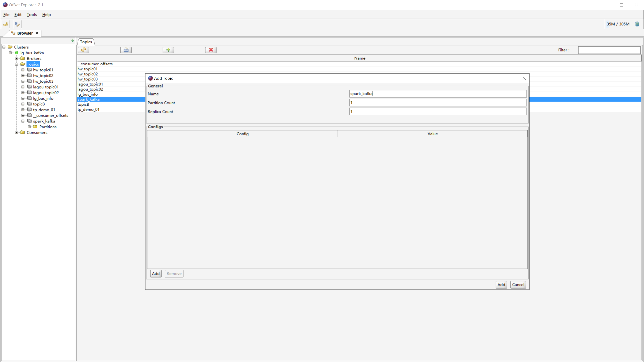This screenshot has width=644, height=362.
Task: Click the green arrow above cluster tree
Action: point(72,40)
